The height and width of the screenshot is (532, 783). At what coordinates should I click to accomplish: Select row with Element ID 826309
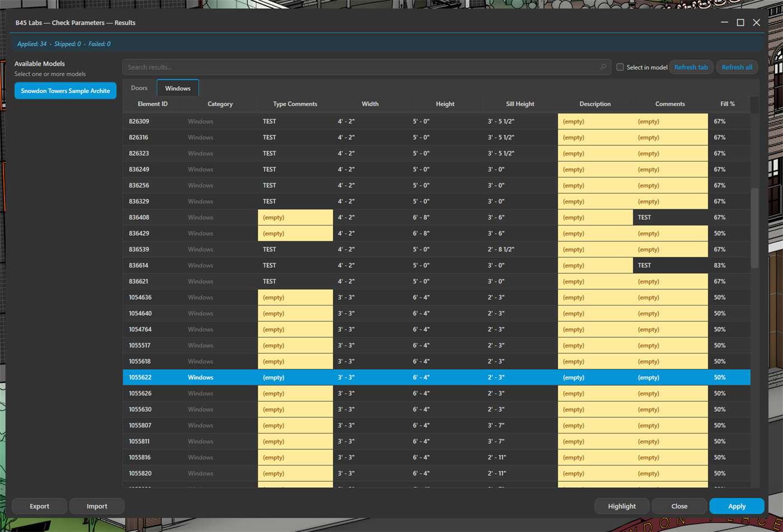pos(437,121)
